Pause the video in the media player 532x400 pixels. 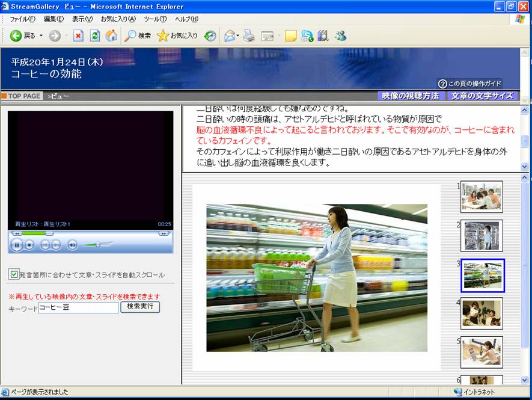point(17,244)
